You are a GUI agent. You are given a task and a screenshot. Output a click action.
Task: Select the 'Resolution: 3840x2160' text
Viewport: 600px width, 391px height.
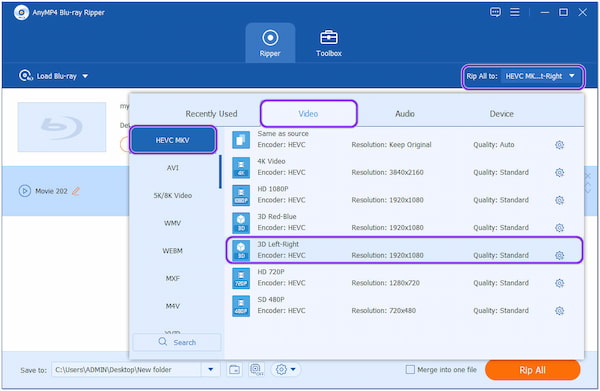pyautogui.click(x=387, y=173)
